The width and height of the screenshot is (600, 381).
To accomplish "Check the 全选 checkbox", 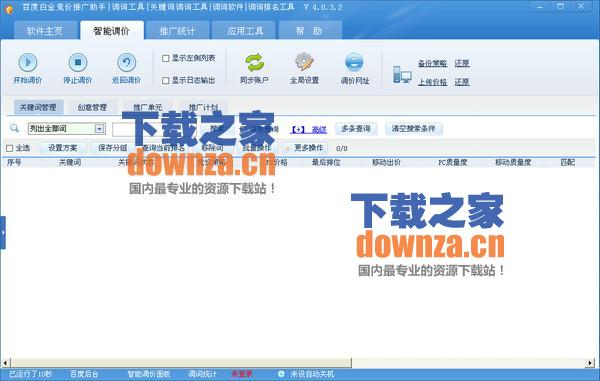I will 10,148.
